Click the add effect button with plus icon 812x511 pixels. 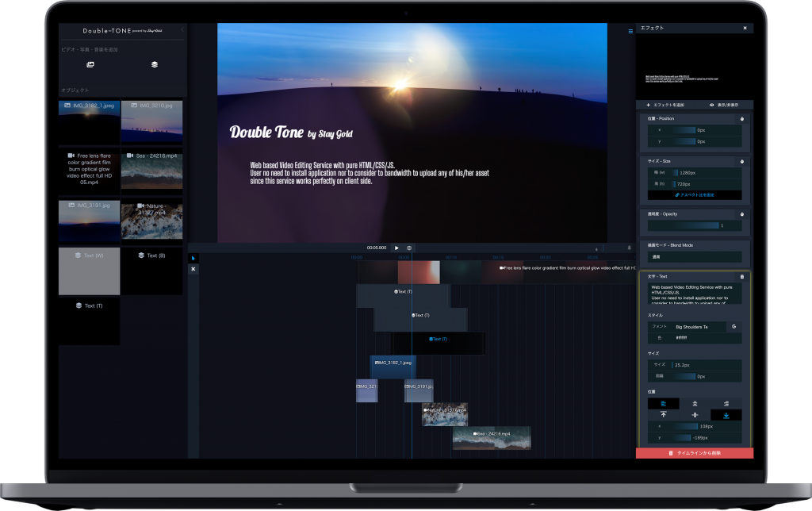(665, 106)
